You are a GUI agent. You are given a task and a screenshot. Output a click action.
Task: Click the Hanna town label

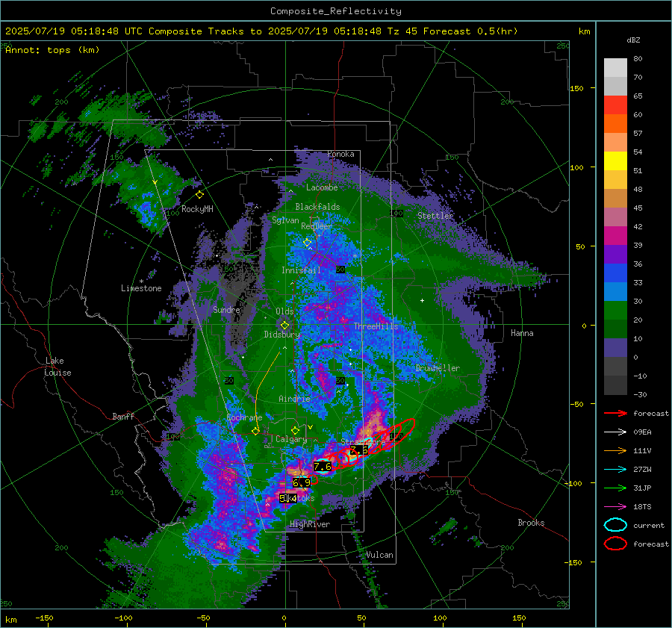coord(522,333)
